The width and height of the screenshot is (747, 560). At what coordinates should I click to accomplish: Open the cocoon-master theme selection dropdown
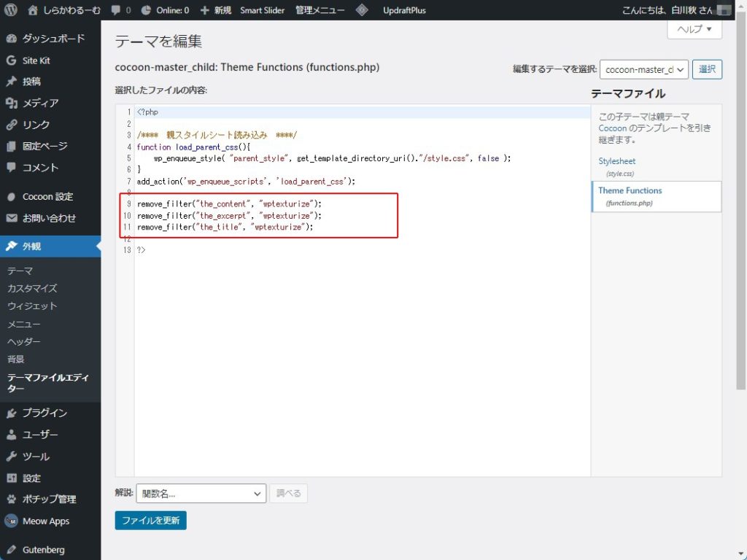(x=643, y=69)
